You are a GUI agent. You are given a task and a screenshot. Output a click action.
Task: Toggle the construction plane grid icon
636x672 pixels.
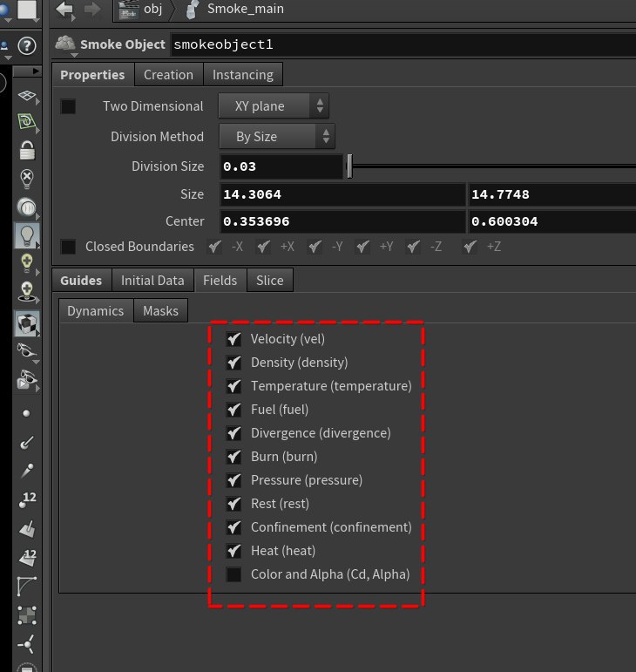coord(27,96)
